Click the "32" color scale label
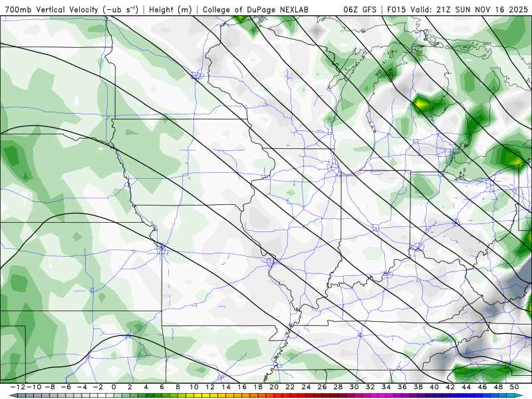 pyautogui.click(x=370, y=387)
